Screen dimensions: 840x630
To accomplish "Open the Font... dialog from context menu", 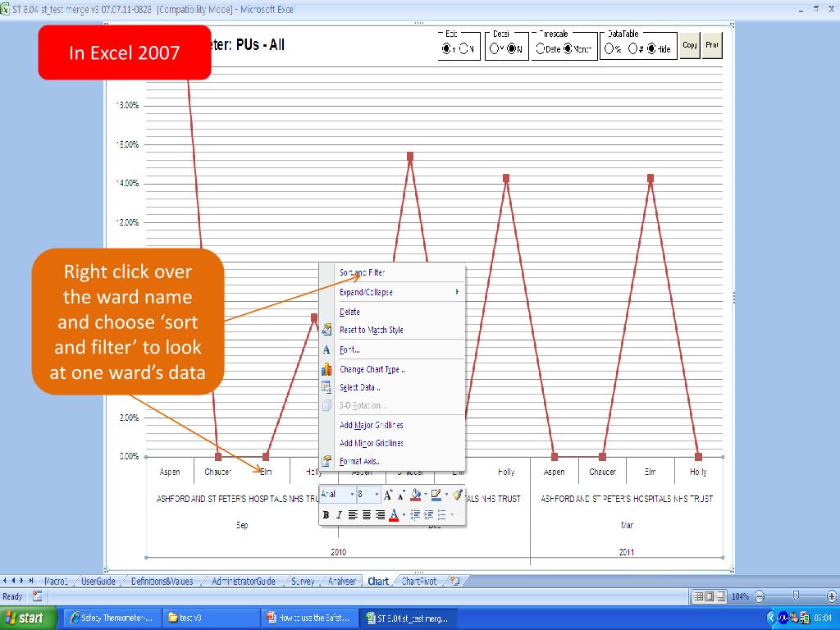I will pyautogui.click(x=392, y=349).
